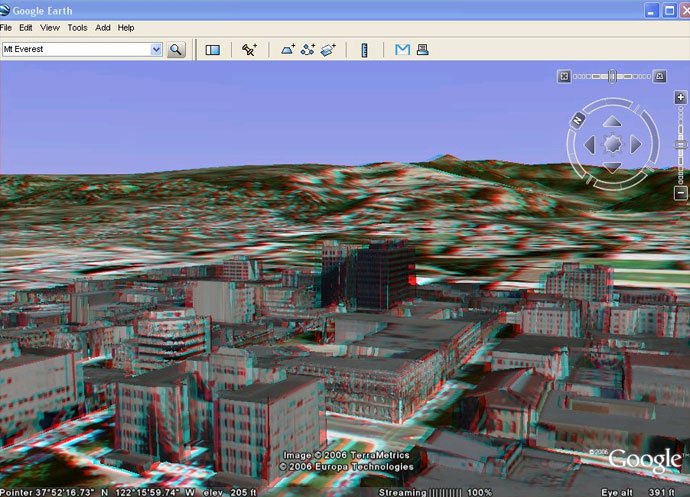Image resolution: width=690 pixels, height=497 pixels.
Task: Click the left arrow in the navigation compass
Action: click(x=589, y=144)
